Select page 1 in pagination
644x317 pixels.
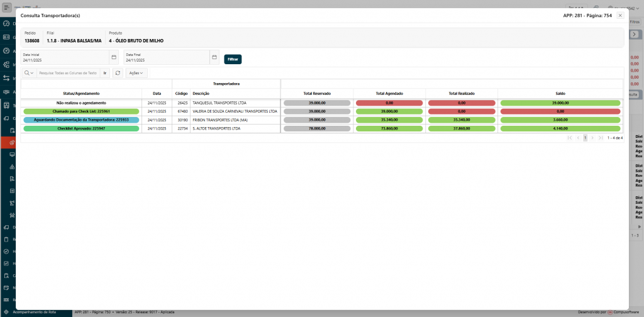pyautogui.click(x=586, y=138)
